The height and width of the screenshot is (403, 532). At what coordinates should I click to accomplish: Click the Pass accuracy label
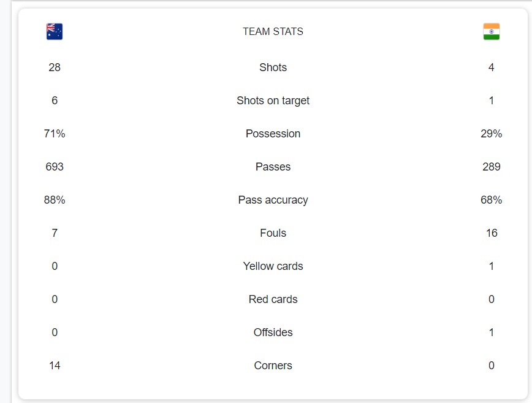point(273,200)
